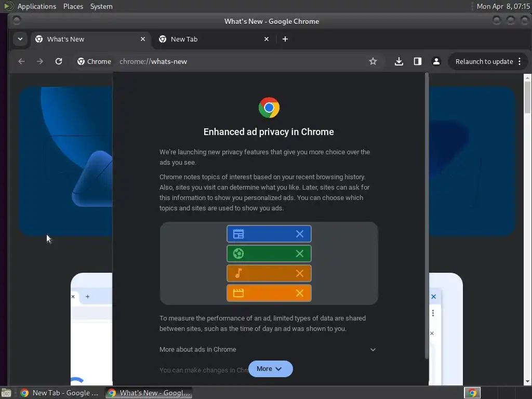Click the blue X in background illustration
The width and height of the screenshot is (532, 399).
point(434,297)
